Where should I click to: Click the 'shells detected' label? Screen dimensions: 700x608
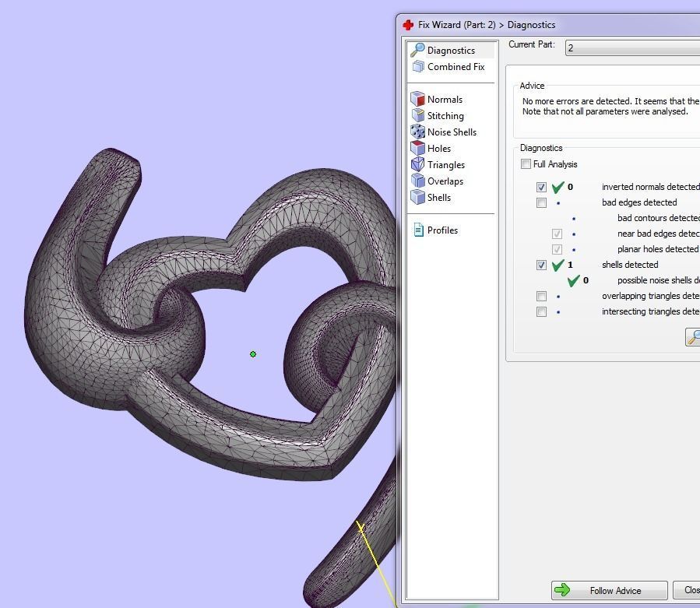[630, 265]
